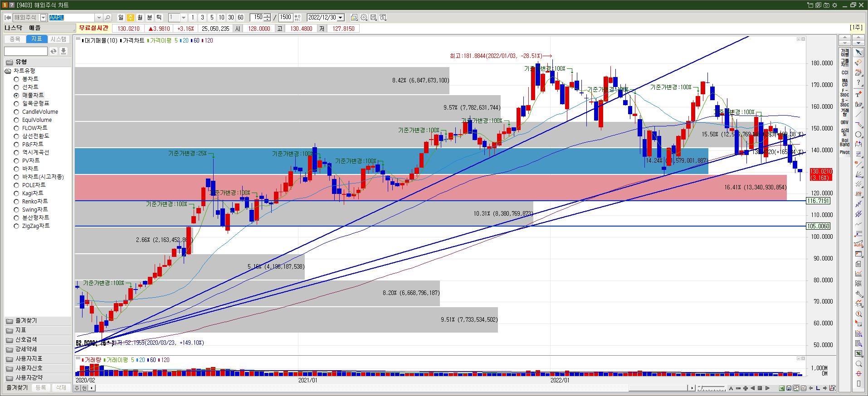Switch to the 종목 tab
Image resolution: width=868 pixels, height=396 pixels.
tap(15, 39)
